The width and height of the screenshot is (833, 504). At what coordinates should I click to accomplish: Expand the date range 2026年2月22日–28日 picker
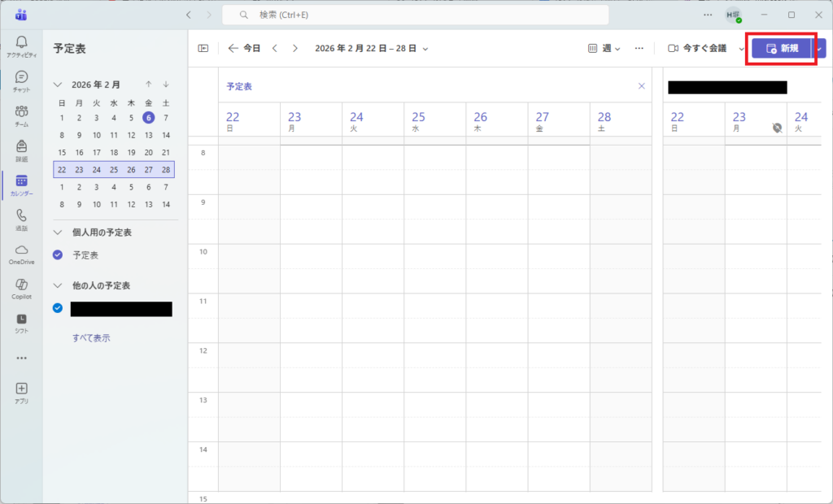pos(372,49)
